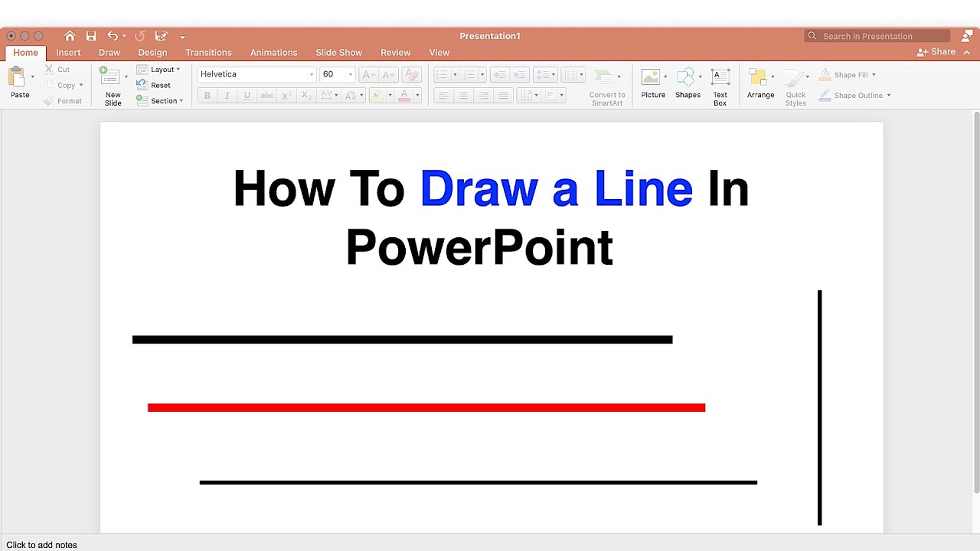Insert a Picture
980x551 pixels.
[653, 83]
